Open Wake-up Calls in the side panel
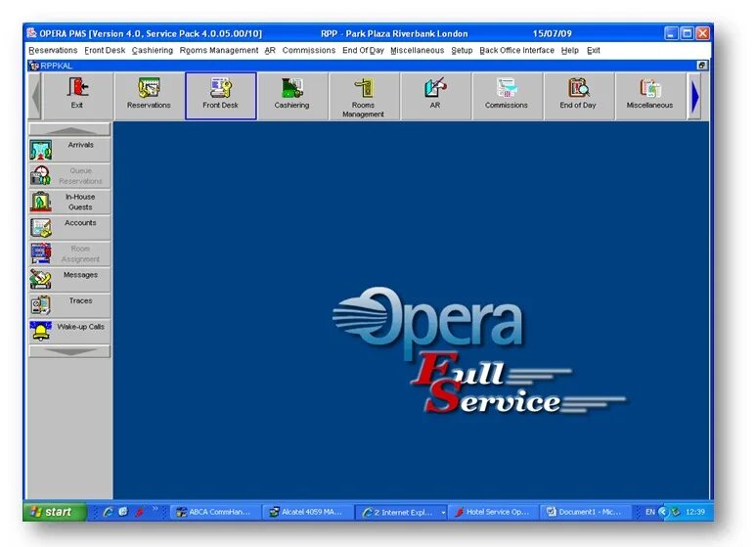 [69, 332]
